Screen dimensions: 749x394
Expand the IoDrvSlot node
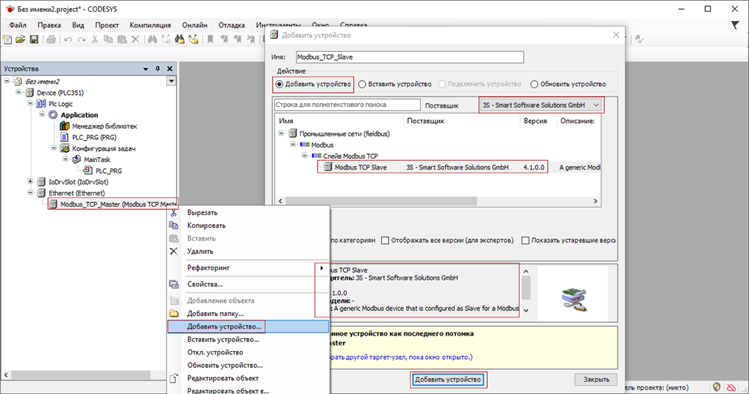[x=31, y=181]
